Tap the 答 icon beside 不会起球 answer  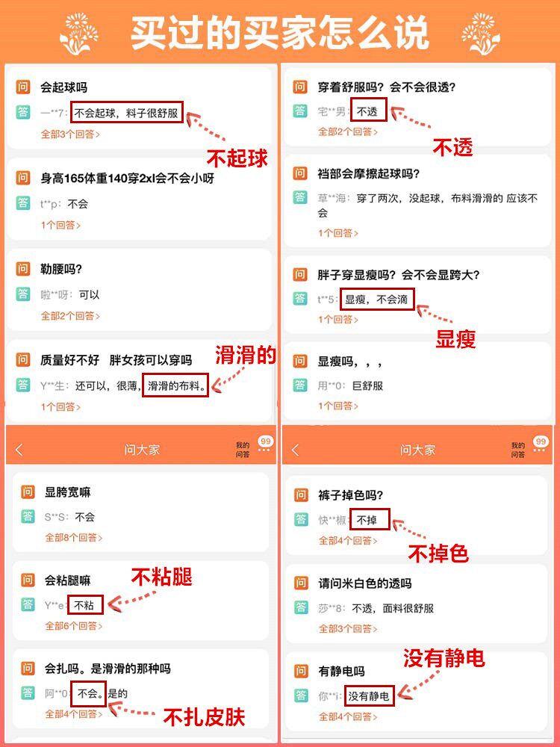(23, 113)
